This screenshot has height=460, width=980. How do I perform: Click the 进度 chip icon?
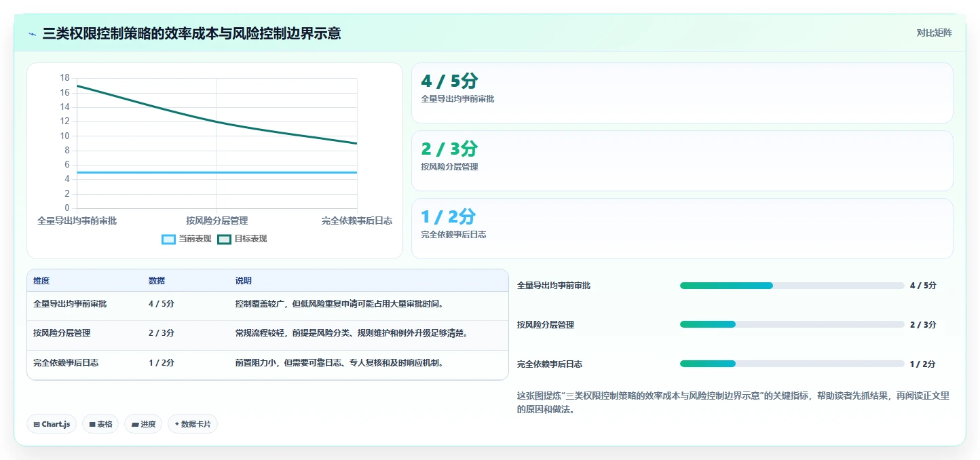point(135,424)
